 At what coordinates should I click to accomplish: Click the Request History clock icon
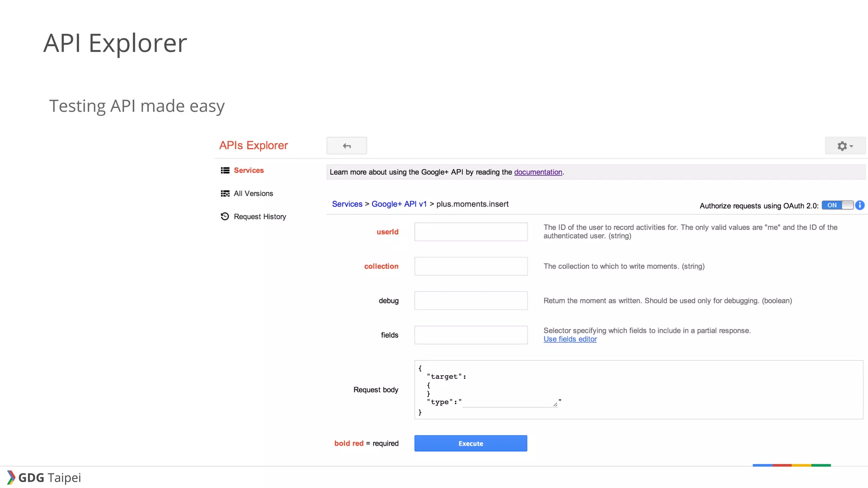225,216
